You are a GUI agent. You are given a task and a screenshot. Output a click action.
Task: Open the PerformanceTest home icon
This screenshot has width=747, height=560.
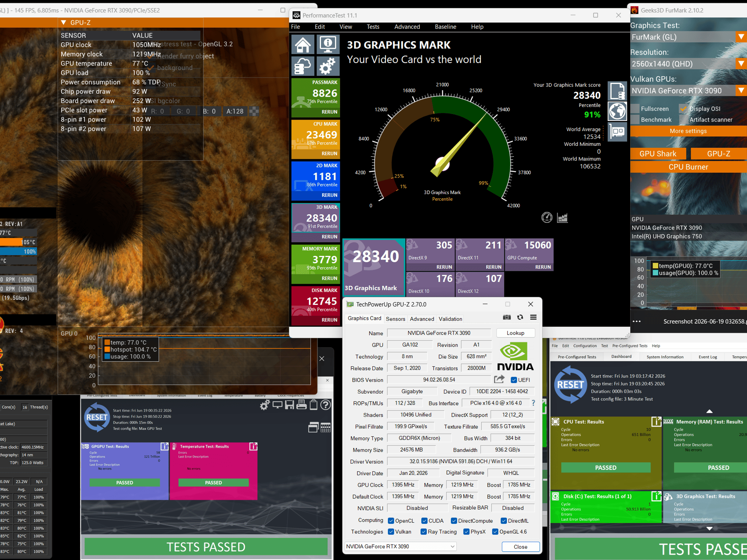coord(303,44)
